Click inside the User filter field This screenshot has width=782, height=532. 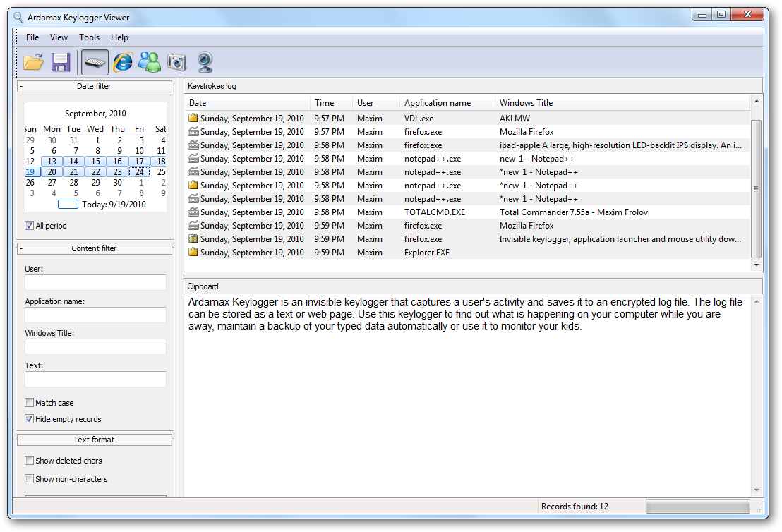coord(95,283)
